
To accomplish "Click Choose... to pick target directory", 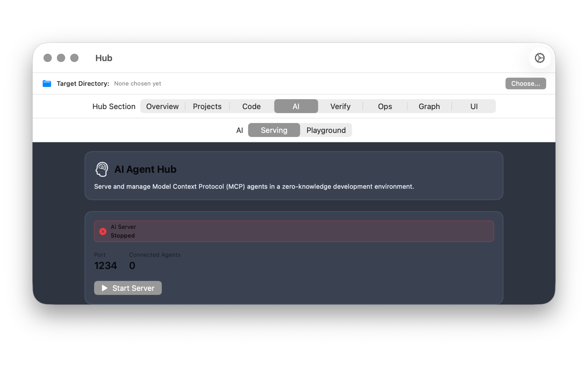I will pyautogui.click(x=526, y=83).
